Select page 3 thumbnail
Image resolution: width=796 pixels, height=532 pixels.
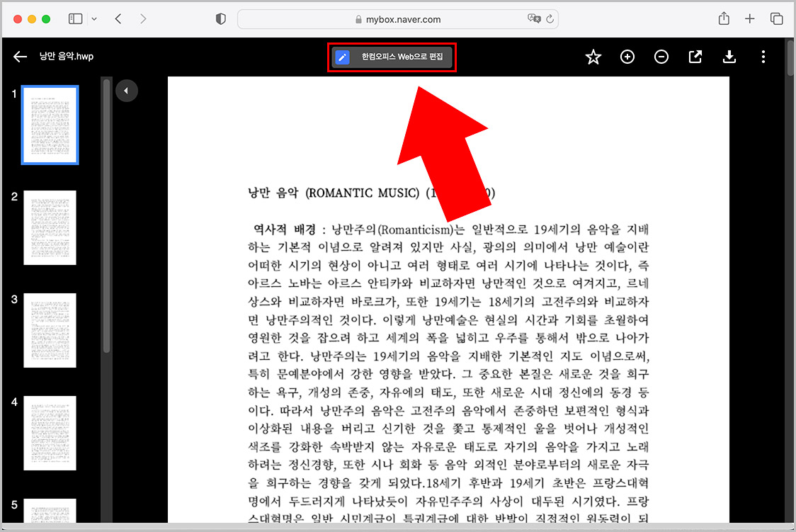[x=50, y=330]
